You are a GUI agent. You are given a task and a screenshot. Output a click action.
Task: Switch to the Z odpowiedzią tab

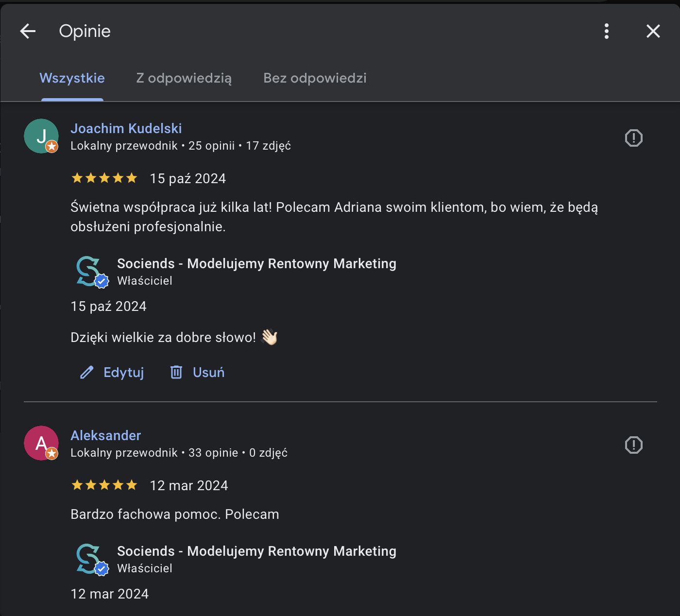point(184,78)
